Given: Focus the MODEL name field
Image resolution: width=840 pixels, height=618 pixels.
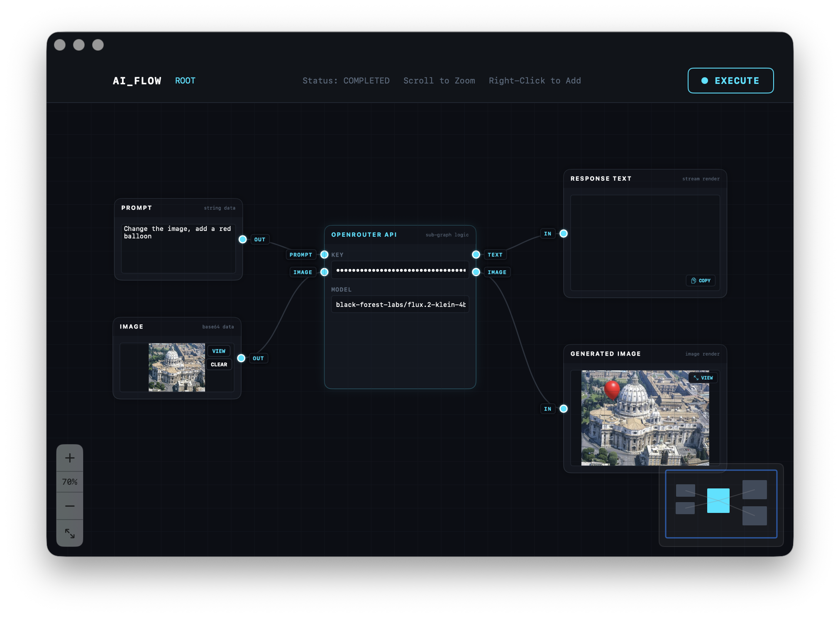Looking at the screenshot, I should point(400,304).
